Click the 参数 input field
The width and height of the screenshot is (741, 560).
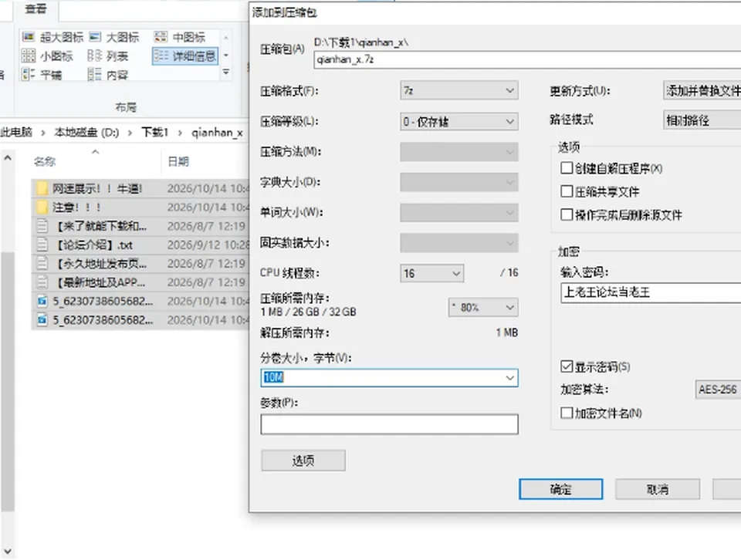pos(389,424)
